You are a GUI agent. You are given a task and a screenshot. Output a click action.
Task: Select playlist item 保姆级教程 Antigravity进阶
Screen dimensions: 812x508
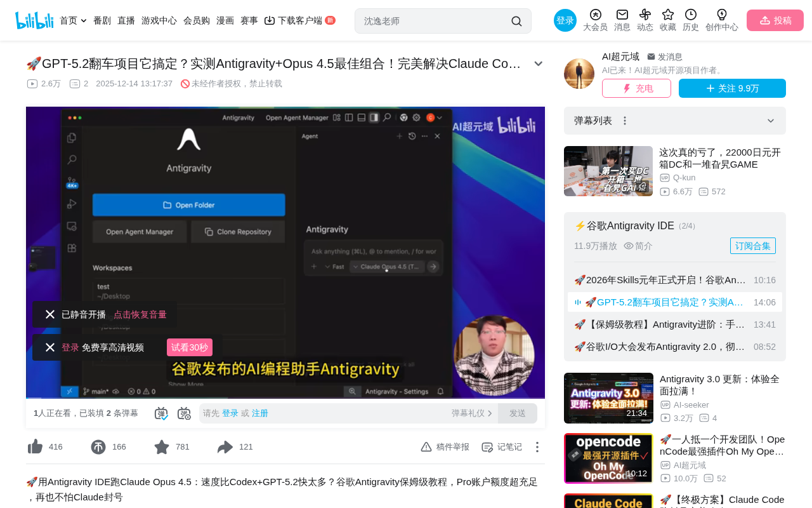click(x=675, y=324)
